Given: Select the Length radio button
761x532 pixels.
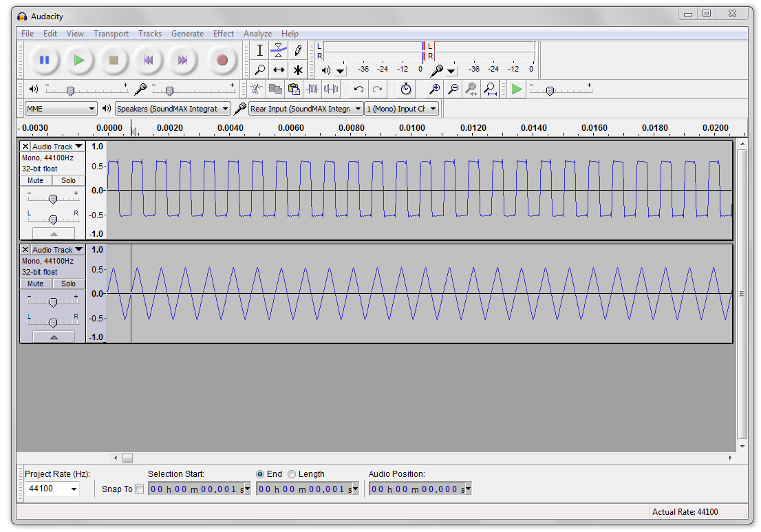Looking at the screenshot, I should [x=292, y=474].
